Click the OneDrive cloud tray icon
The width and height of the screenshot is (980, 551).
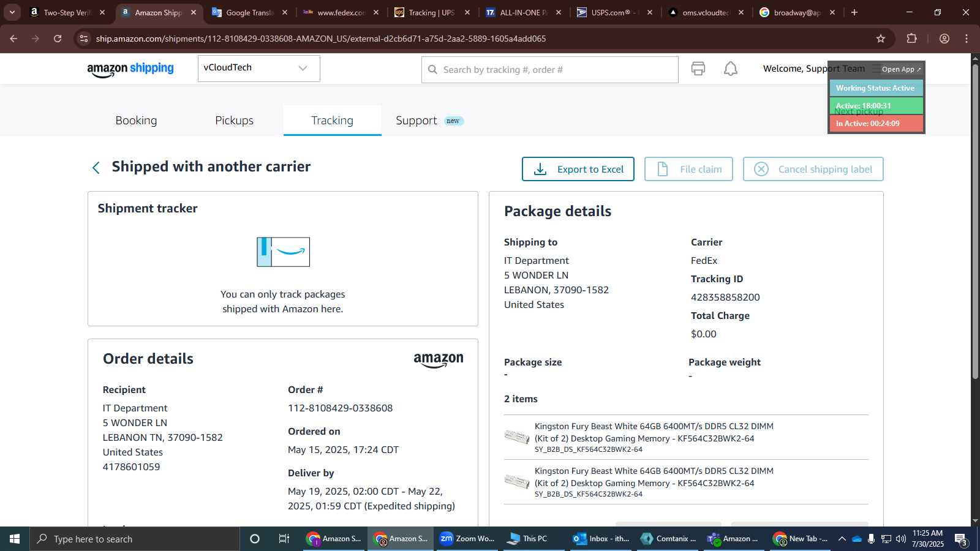(856, 539)
